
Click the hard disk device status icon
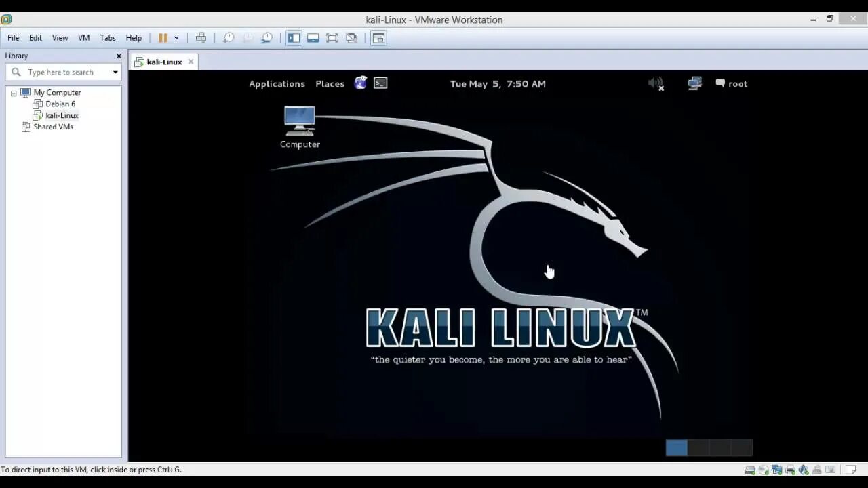point(750,469)
